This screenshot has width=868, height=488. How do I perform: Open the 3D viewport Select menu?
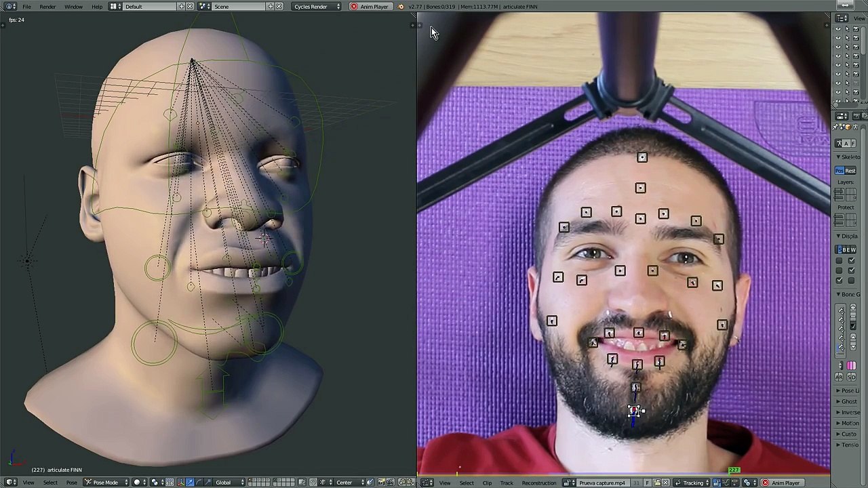point(50,482)
